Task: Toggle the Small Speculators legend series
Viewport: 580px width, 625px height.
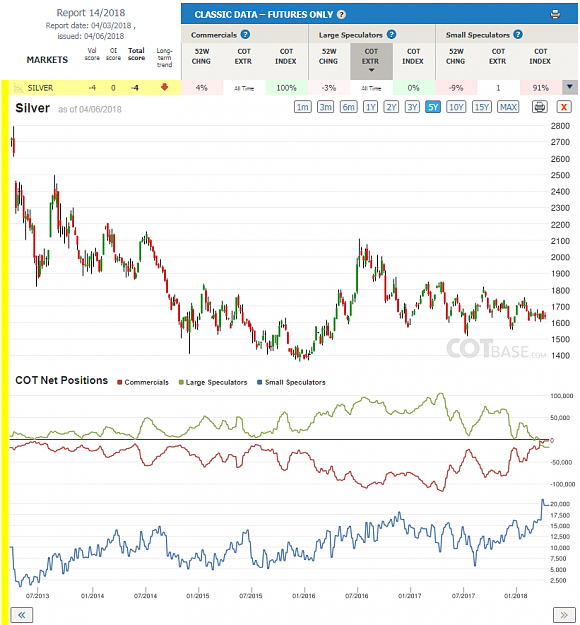Action: pyautogui.click(x=291, y=382)
